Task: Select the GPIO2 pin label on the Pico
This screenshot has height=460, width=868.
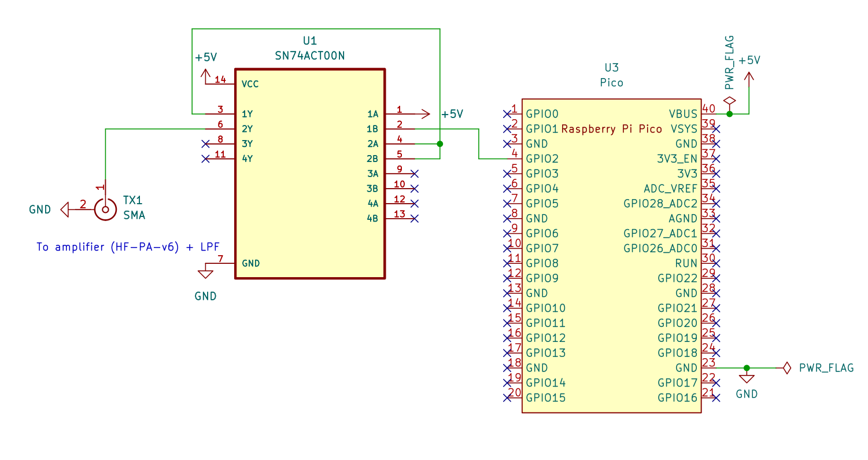Action: [542, 159]
